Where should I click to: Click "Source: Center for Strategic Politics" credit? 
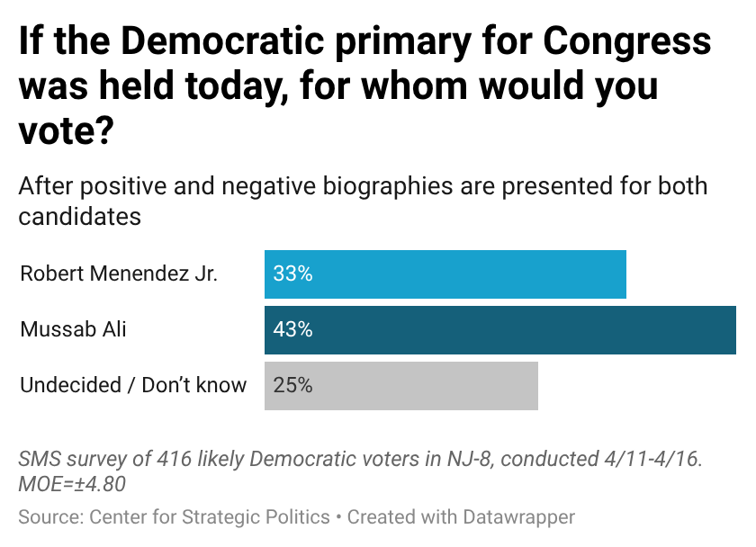point(173,517)
